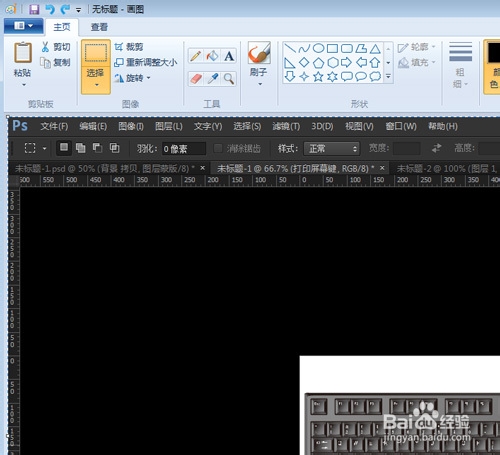Pick the right arrow shape
The image size is (500, 455).
[347, 62]
